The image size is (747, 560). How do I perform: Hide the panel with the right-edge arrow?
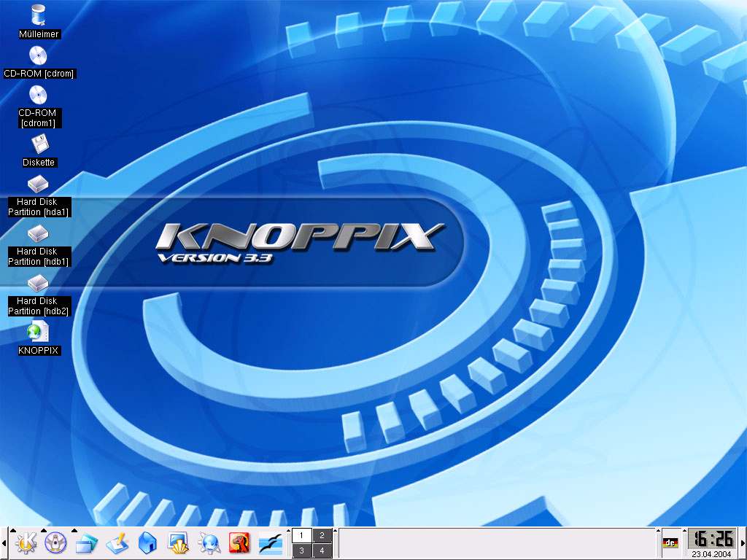pyautogui.click(x=743, y=543)
